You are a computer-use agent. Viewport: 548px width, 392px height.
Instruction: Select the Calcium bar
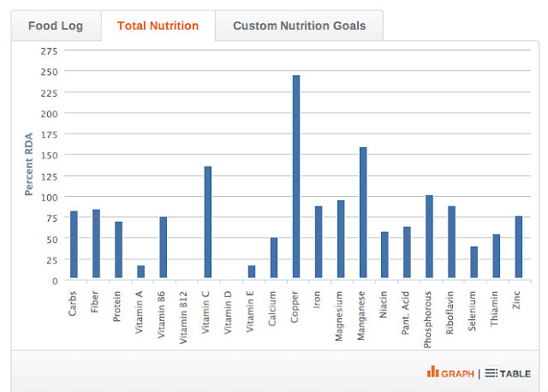pos(274,258)
